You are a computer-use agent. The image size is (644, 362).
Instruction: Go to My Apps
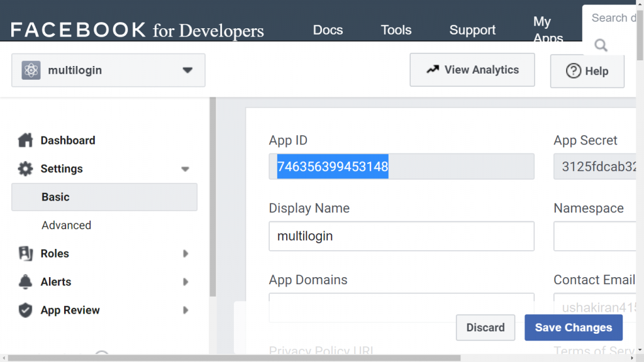pyautogui.click(x=548, y=29)
